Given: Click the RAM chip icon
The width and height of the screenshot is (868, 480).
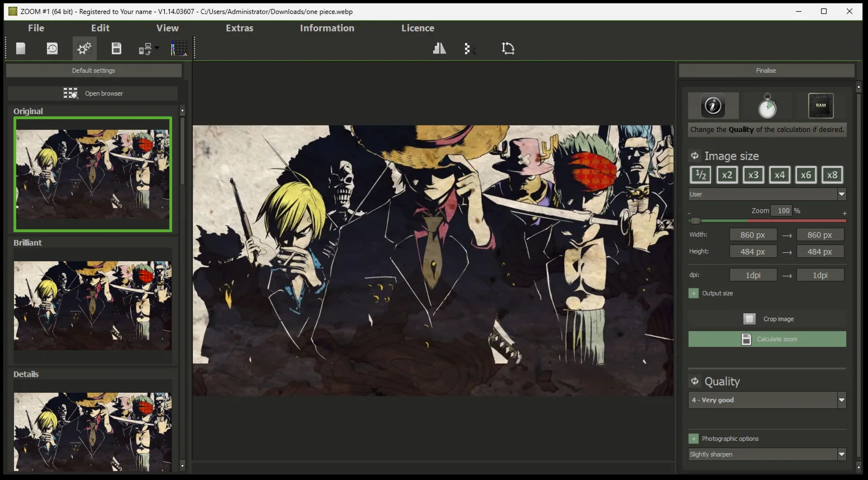Looking at the screenshot, I should point(820,106).
